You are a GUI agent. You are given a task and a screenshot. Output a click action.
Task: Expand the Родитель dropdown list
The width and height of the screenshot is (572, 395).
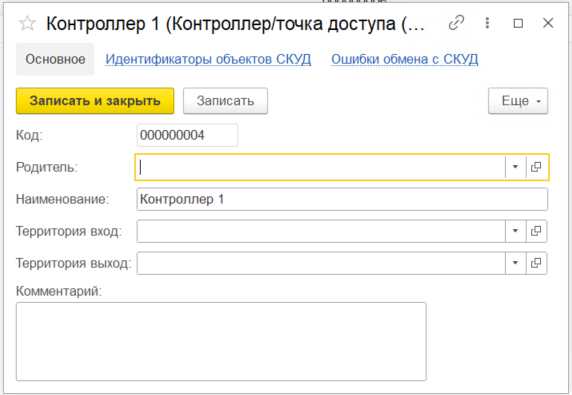pyautogui.click(x=515, y=167)
